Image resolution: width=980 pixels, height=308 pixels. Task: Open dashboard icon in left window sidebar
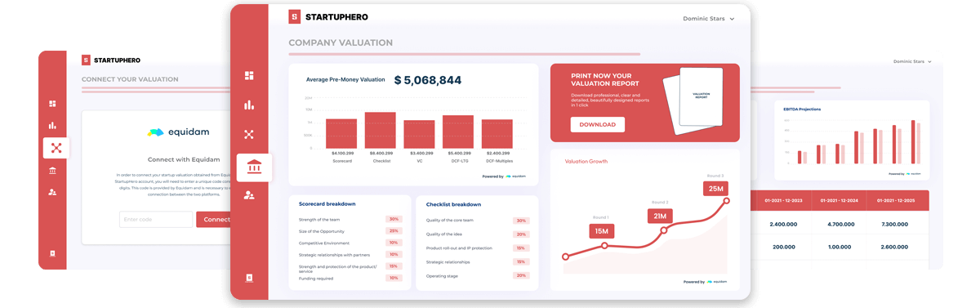52,104
